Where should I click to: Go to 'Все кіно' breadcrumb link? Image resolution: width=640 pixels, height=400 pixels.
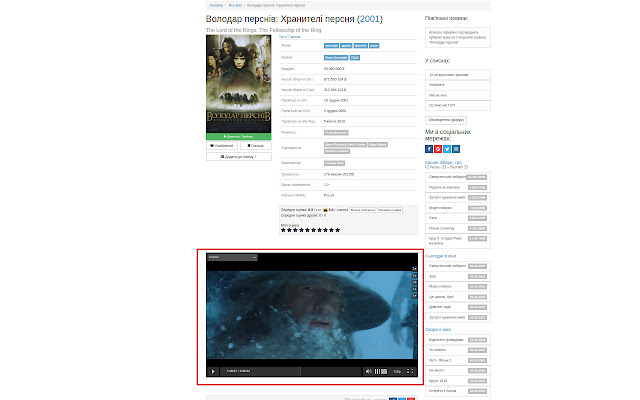point(235,5)
